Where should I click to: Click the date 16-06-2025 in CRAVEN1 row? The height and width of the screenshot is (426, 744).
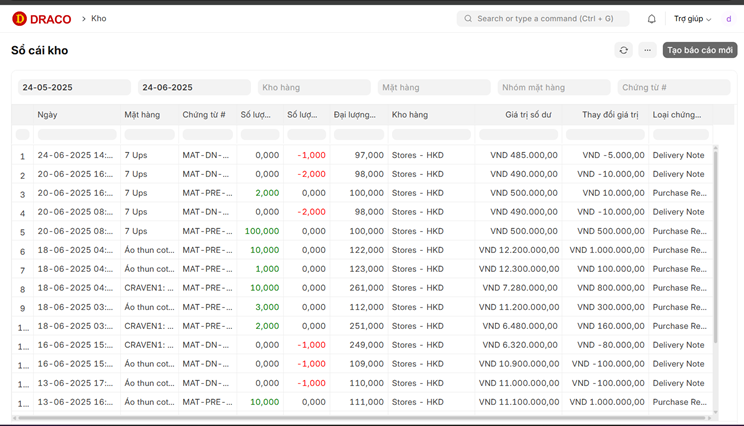pos(75,345)
